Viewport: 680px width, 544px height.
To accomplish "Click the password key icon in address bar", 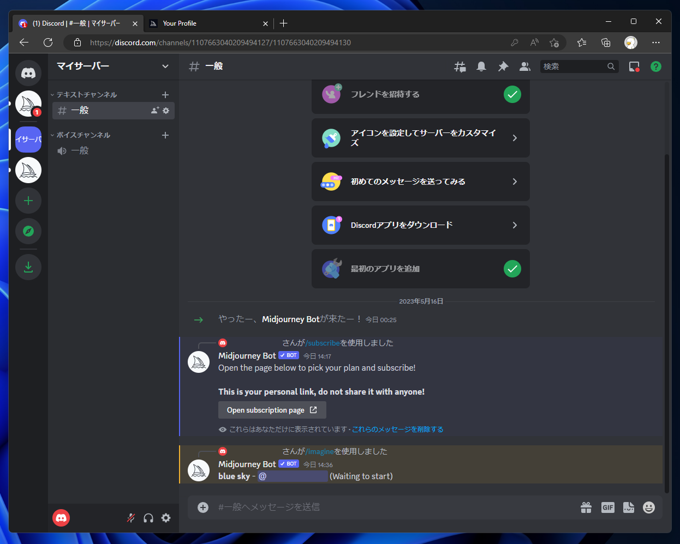I will [x=514, y=43].
